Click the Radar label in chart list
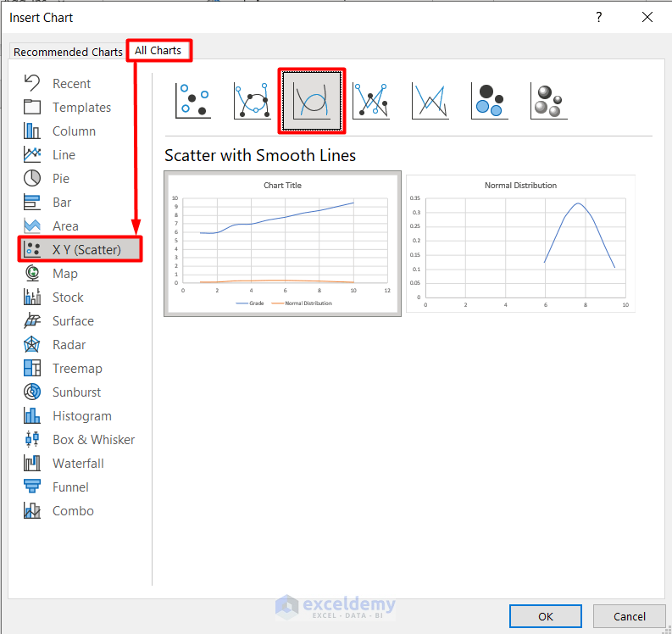This screenshot has height=634, width=672. pos(69,345)
